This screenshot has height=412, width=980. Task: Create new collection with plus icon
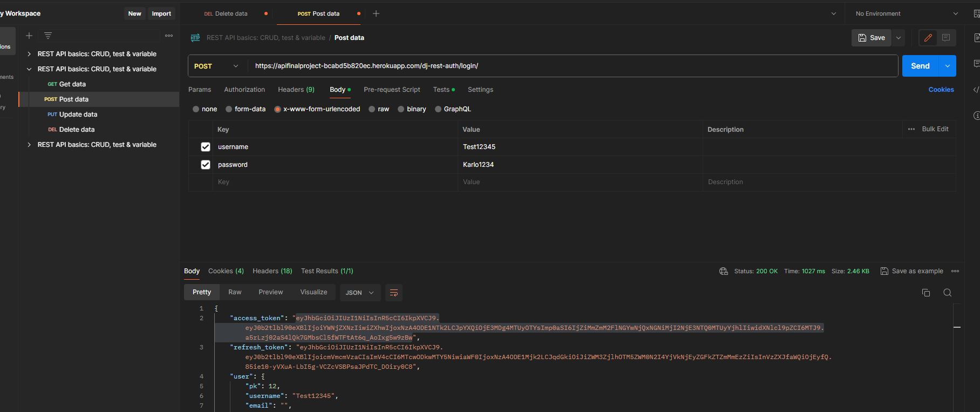29,36
